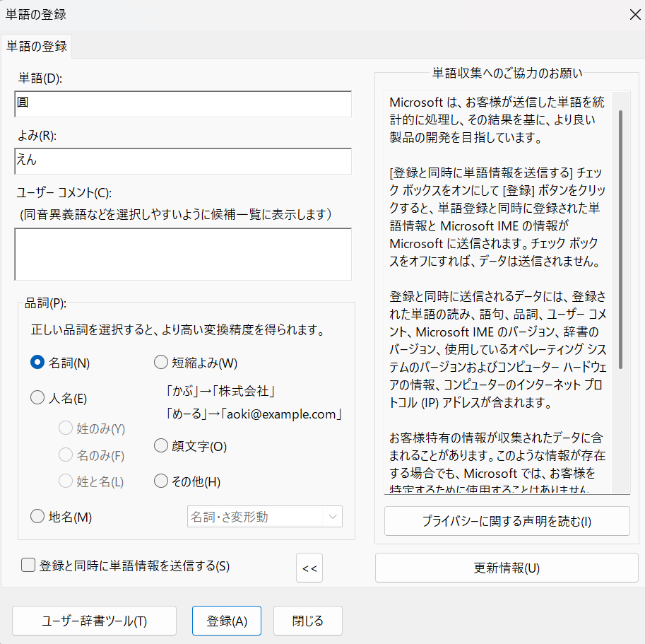Click the privacy text scrollbar
Viewport: 645px width, 644px height.
tap(621, 240)
